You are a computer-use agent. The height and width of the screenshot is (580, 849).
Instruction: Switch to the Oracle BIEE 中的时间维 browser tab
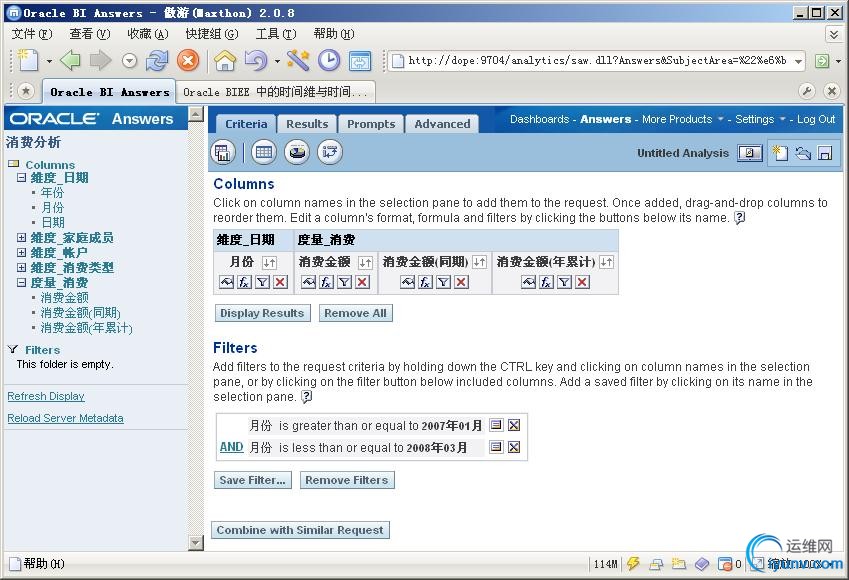pos(276,92)
